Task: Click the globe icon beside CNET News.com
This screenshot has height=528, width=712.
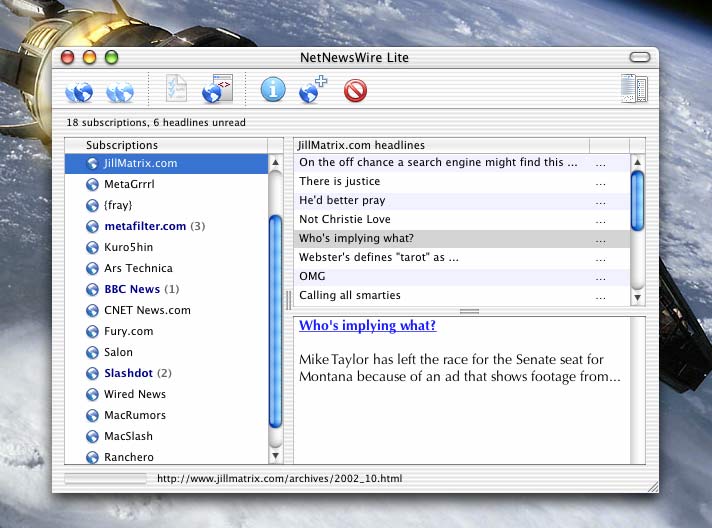Action: click(x=92, y=310)
